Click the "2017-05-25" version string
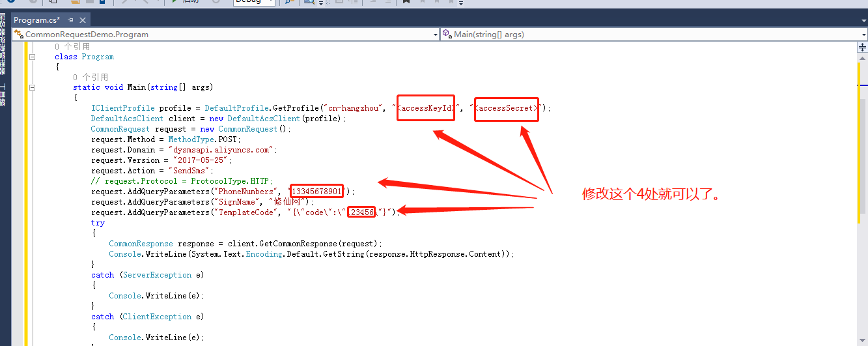Image resolution: width=868 pixels, height=346 pixels. [201, 160]
